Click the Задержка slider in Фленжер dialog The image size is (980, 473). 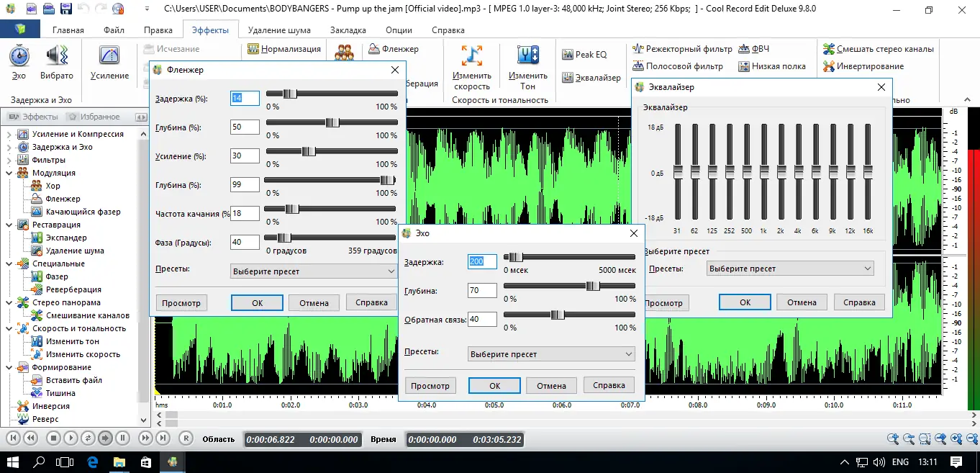pyautogui.click(x=332, y=94)
